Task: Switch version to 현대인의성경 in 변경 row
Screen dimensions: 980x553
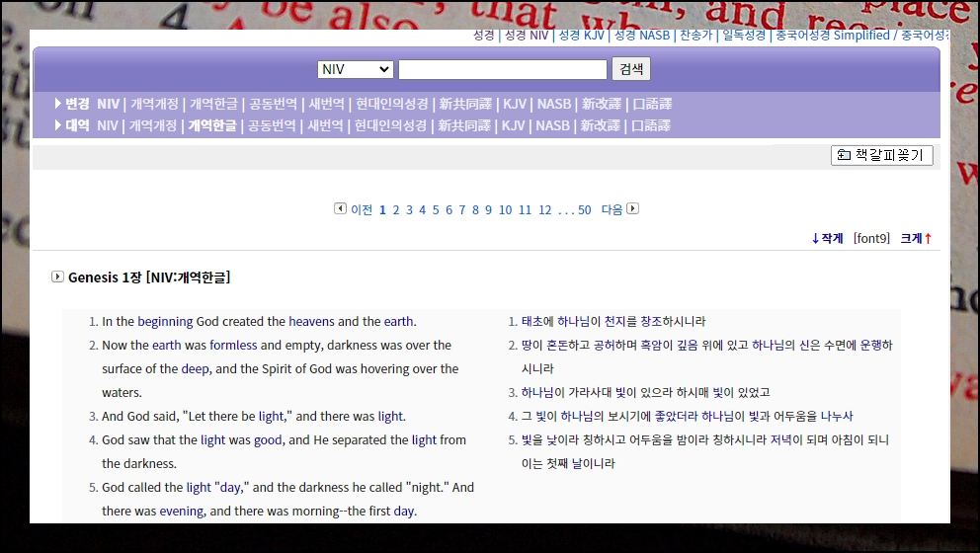Action: (x=392, y=104)
